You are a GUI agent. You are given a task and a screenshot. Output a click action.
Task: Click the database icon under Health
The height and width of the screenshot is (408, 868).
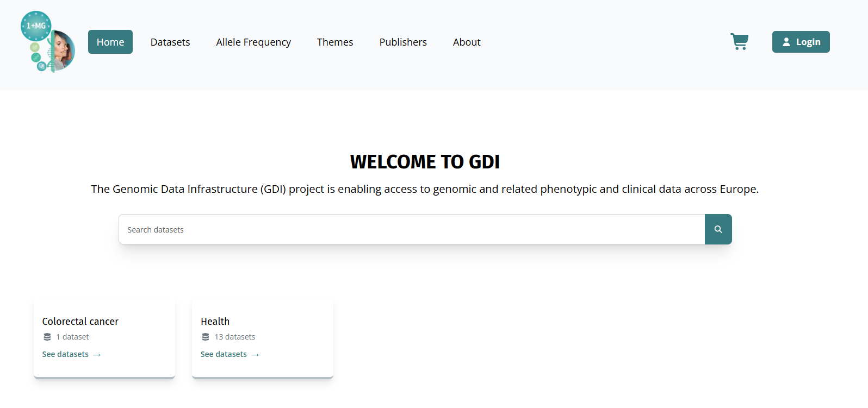click(206, 337)
